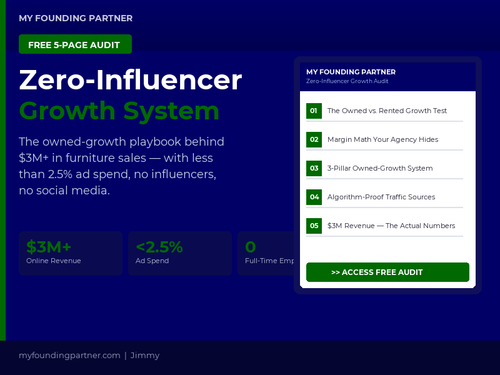The height and width of the screenshot is (375, 500).
Task: Click the 03 number badge
Action: [314, 168]
